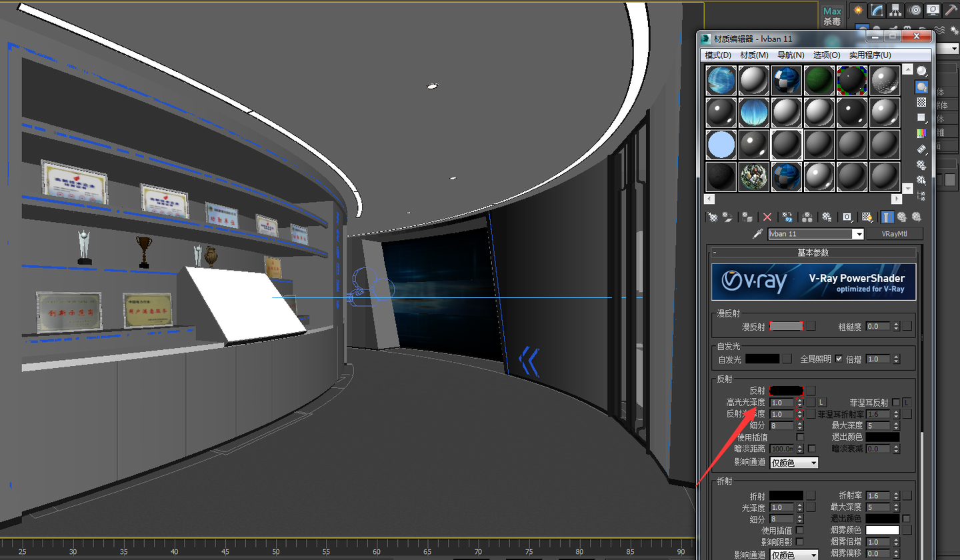Viewport: 960px width, 560px height.
Task: Toggle checkered Background icon for samples
Action: coord(922,102)
